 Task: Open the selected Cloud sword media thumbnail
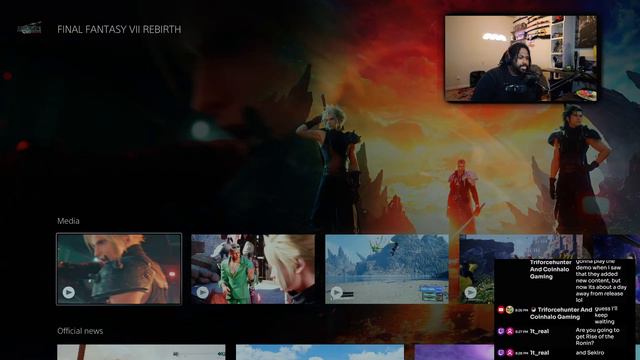pyautogui.click(x=119, y=269)
